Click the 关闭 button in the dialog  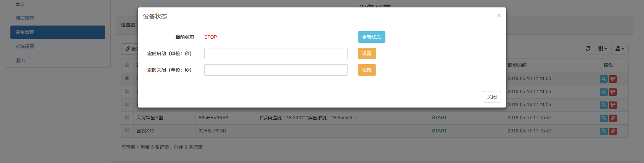pos(492,97)
